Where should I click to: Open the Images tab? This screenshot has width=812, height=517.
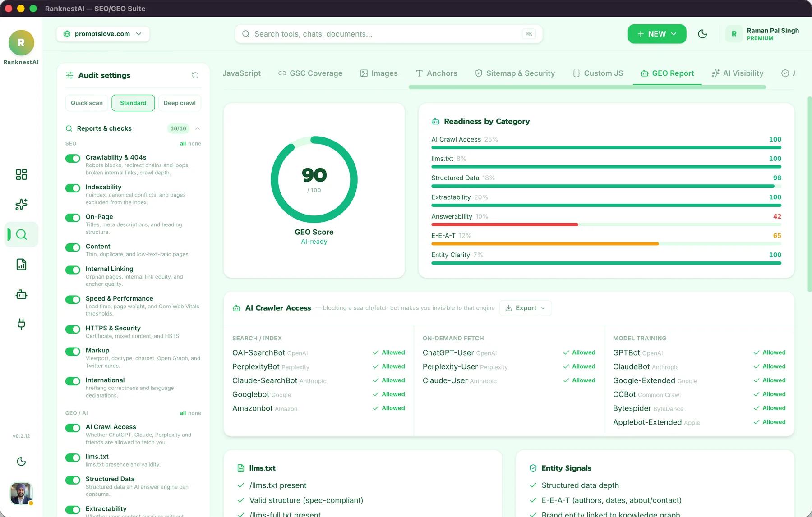tap(379, 73)
